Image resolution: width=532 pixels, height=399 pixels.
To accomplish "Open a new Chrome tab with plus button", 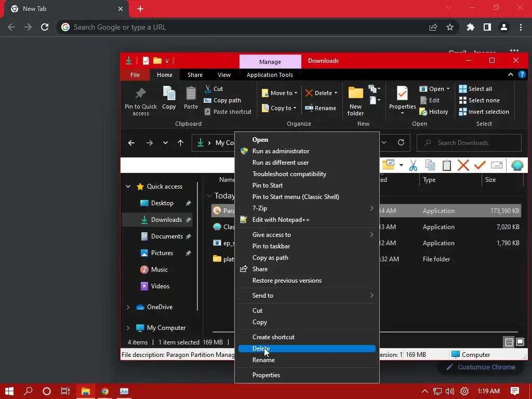I will point(140,9).
